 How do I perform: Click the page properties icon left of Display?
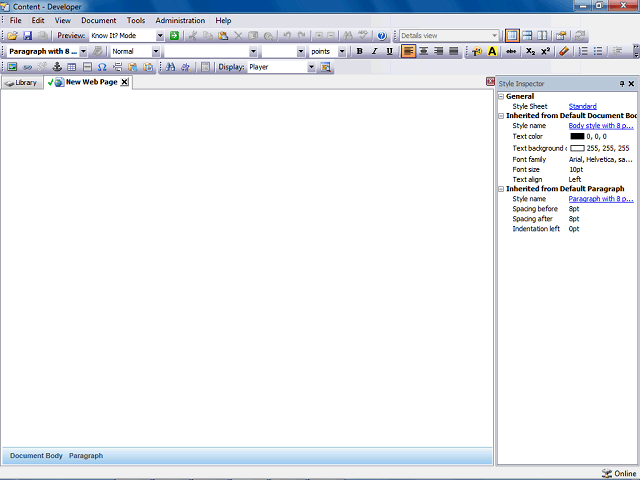click(205, 67)
